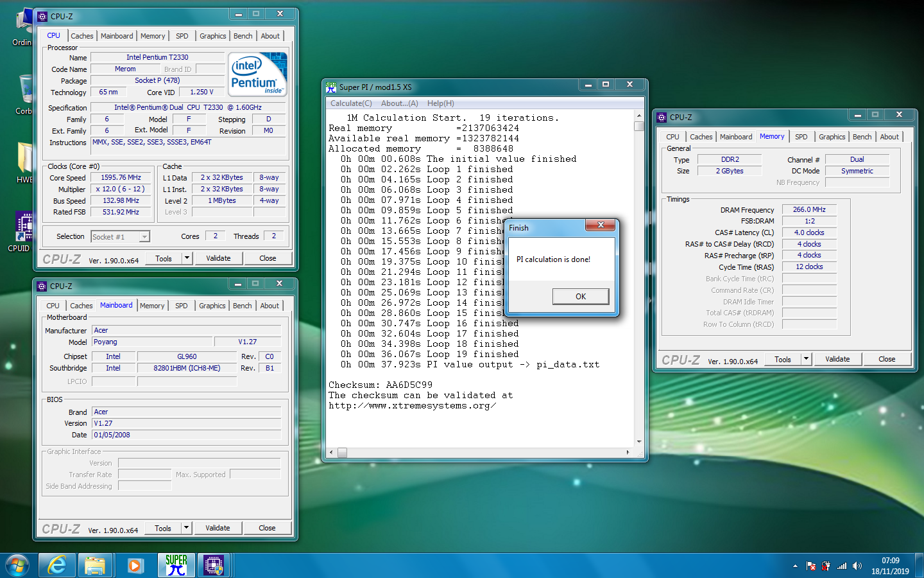
Task: Expand Tools dropdown arrow in Mainboard window
Action: coord(186,528)
